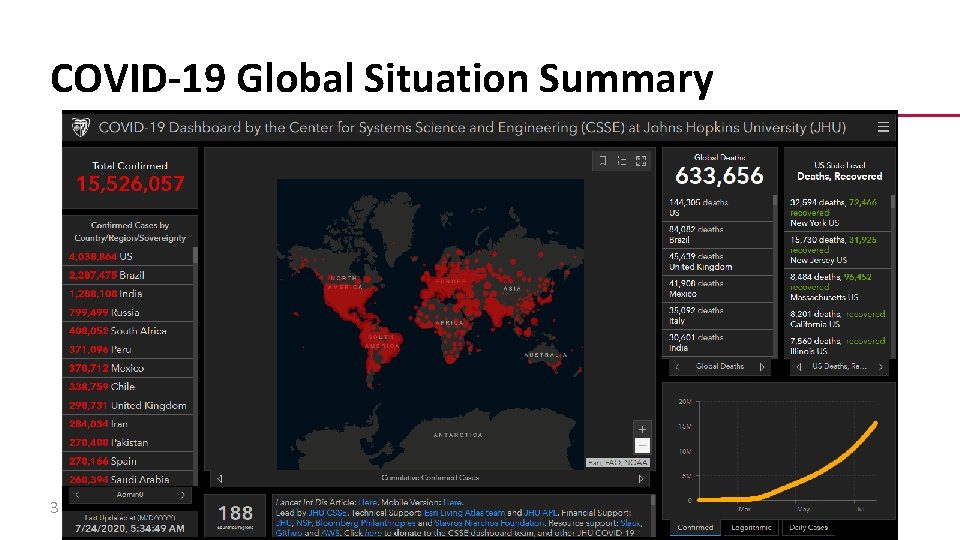Screen dimensions: 960x540
Task: Select the US Deaths, Re... panel label
Action: point(839,367)
